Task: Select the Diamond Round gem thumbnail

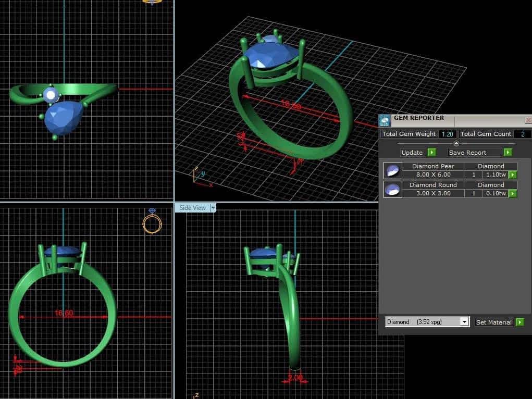Action: point(392,189)
